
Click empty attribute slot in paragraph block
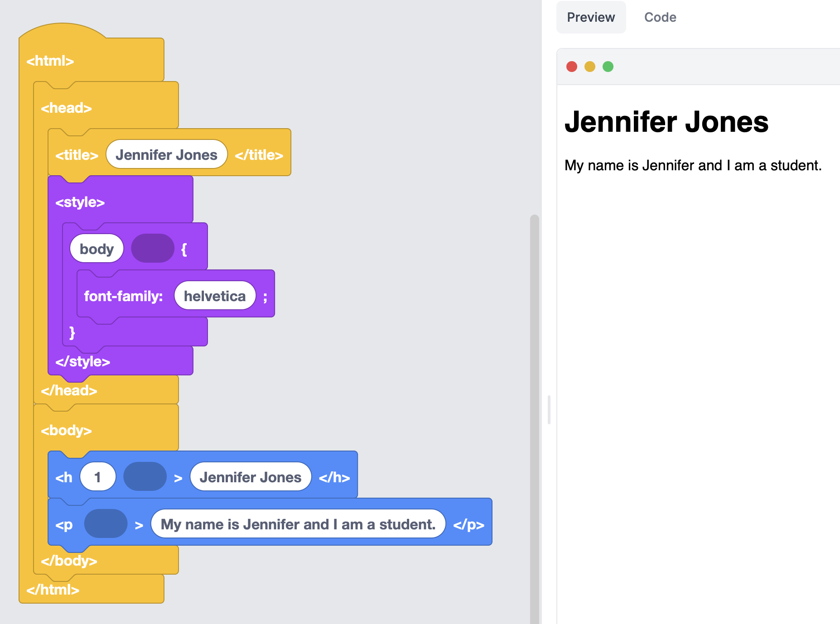pyautogui.click(x=106, y=524)
